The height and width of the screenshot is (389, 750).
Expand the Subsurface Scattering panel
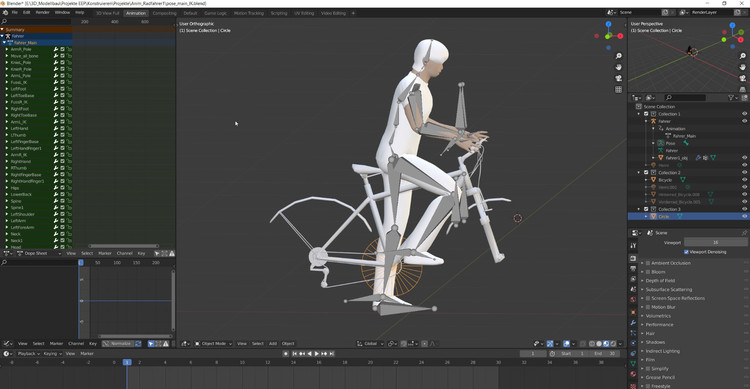[669, 289]
